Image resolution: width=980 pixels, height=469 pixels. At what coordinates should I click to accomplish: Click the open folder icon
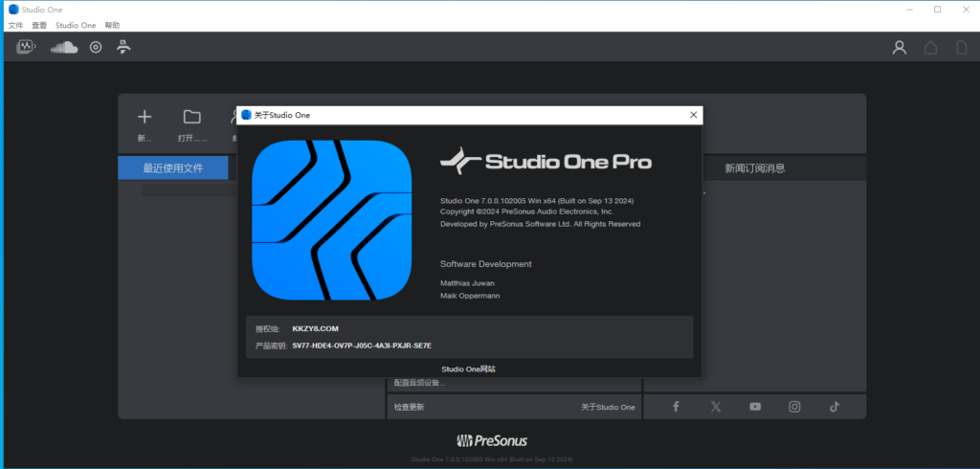click(191, 117)
